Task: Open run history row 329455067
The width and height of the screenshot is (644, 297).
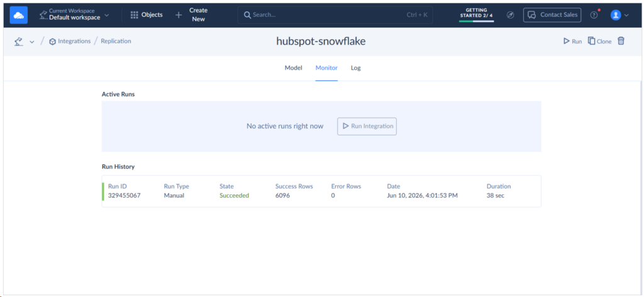Action: coord(321,191)
